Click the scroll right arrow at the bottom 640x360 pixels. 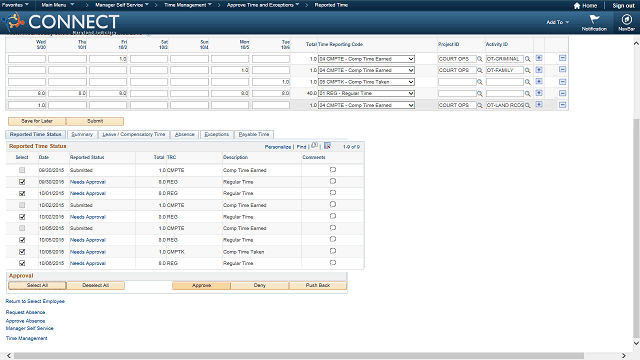[624, 356]
